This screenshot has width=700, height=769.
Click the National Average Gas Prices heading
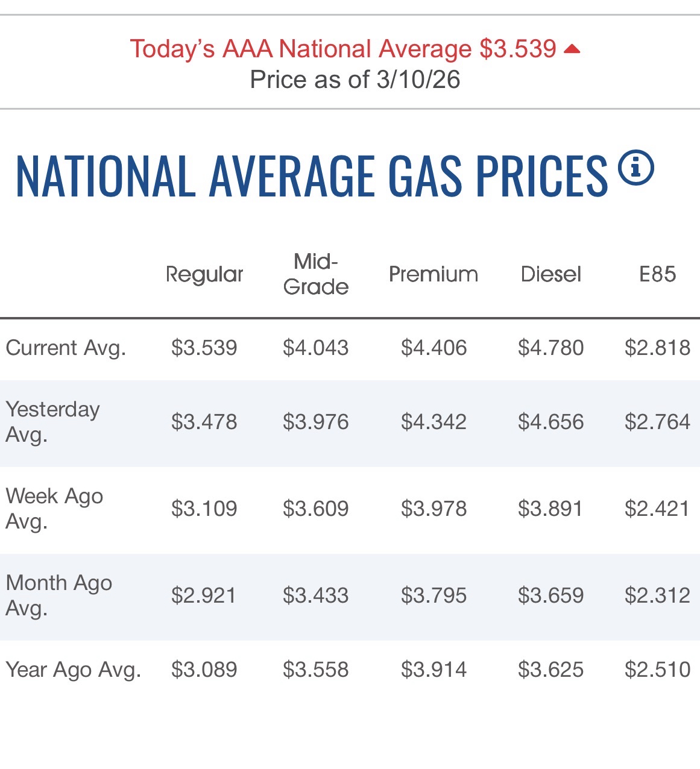(x=311, y=176)
